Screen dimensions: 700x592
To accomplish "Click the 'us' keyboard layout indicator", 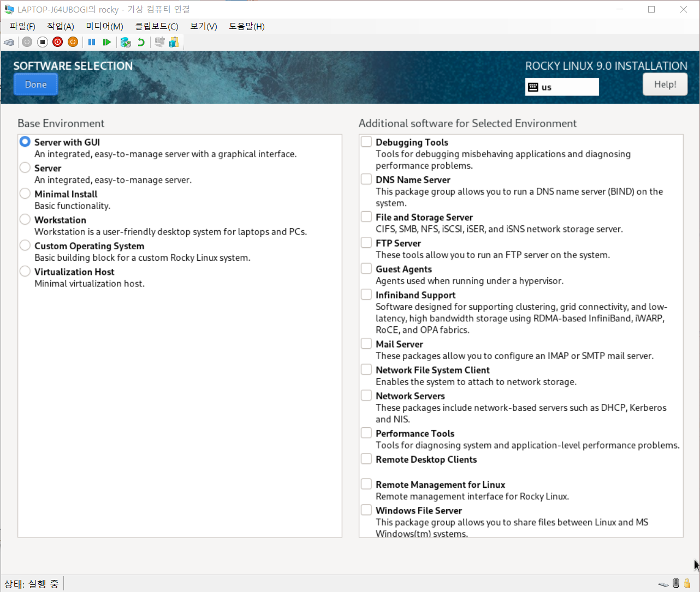I will pos(562,87).
